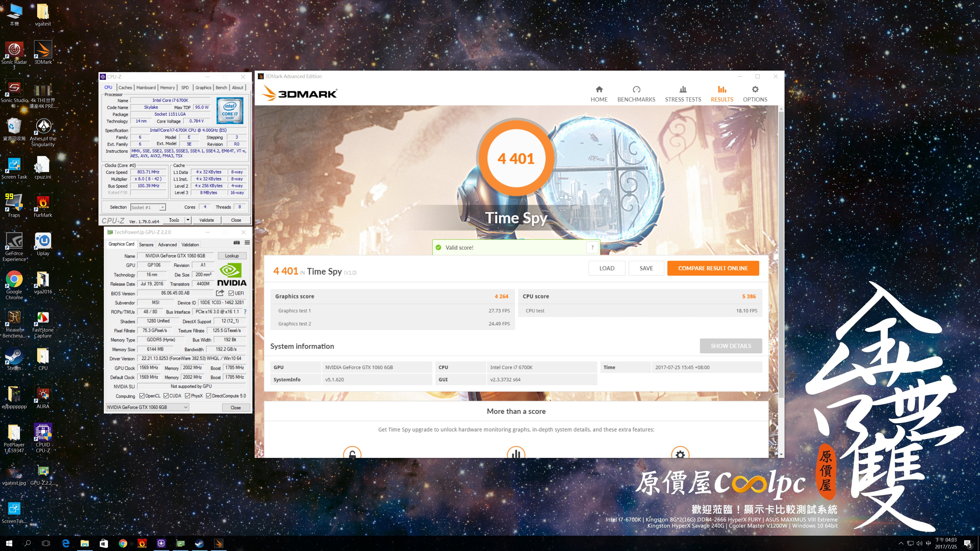Screen dimensions: 980x551
Task: Open AURA desktop shortcut
Action: 43,397
